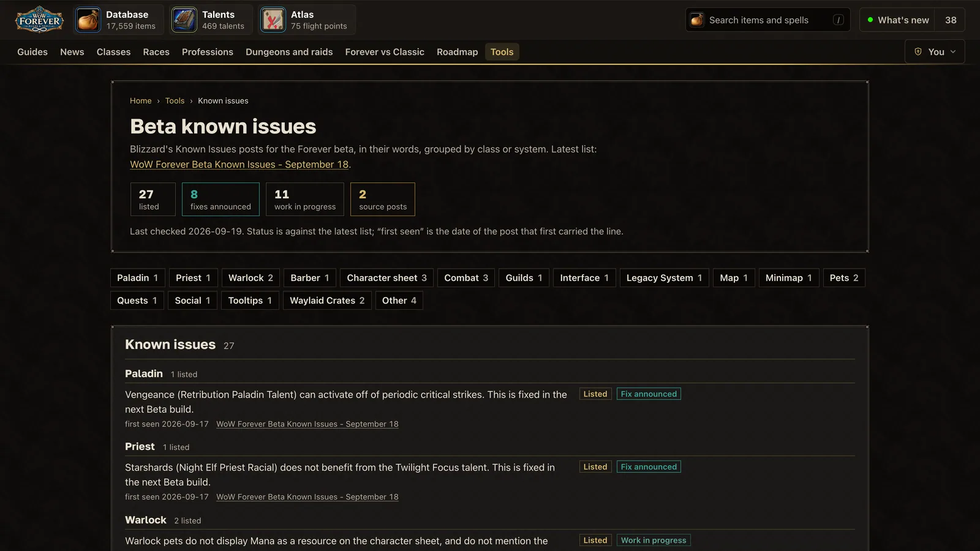Select the 27 listed stat
980x551 pixels.
(x=153, y=199)
